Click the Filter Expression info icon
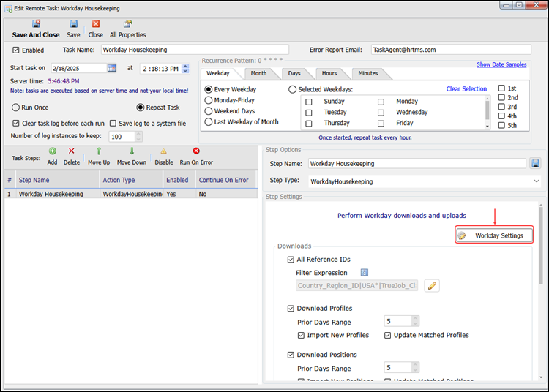Viewport: 549px width, 392px height. point(364,272)
